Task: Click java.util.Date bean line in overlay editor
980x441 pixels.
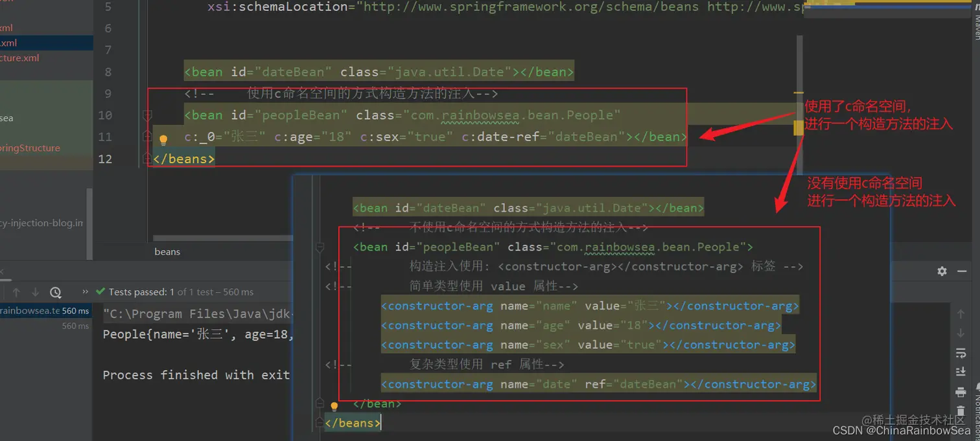Action: pos(528,208)
